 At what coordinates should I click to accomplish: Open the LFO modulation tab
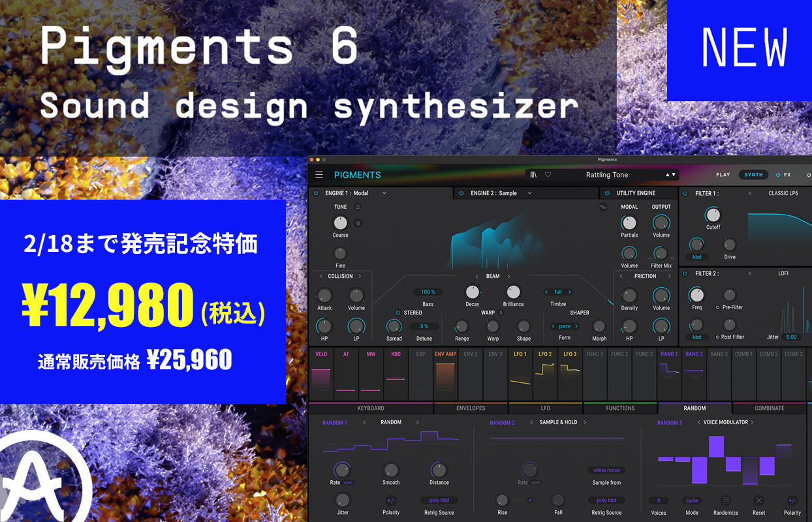click(545, 408)
